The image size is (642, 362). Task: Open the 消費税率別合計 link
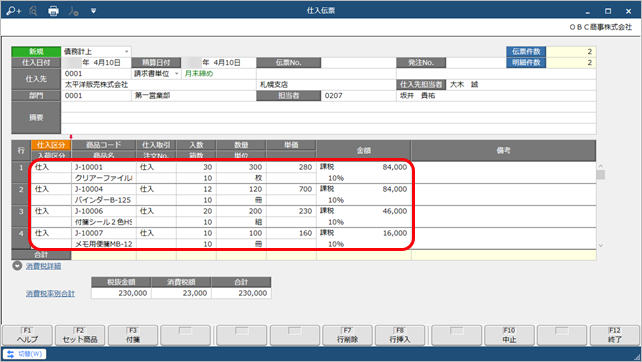[50, 294]
